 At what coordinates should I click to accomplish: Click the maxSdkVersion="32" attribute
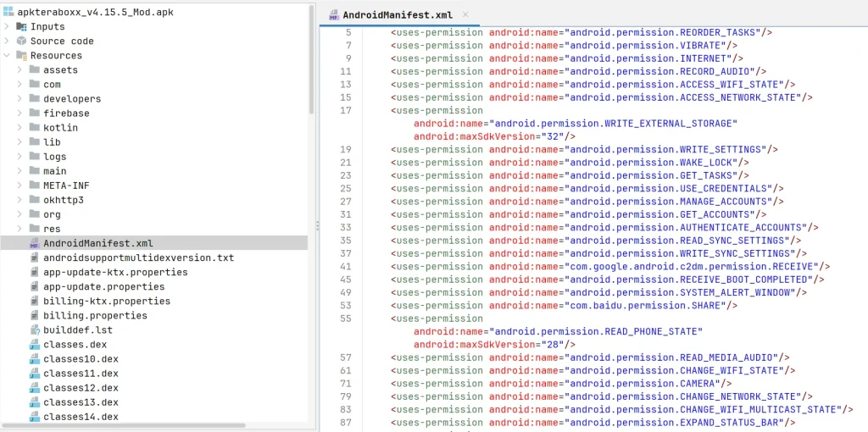[495, 136]
